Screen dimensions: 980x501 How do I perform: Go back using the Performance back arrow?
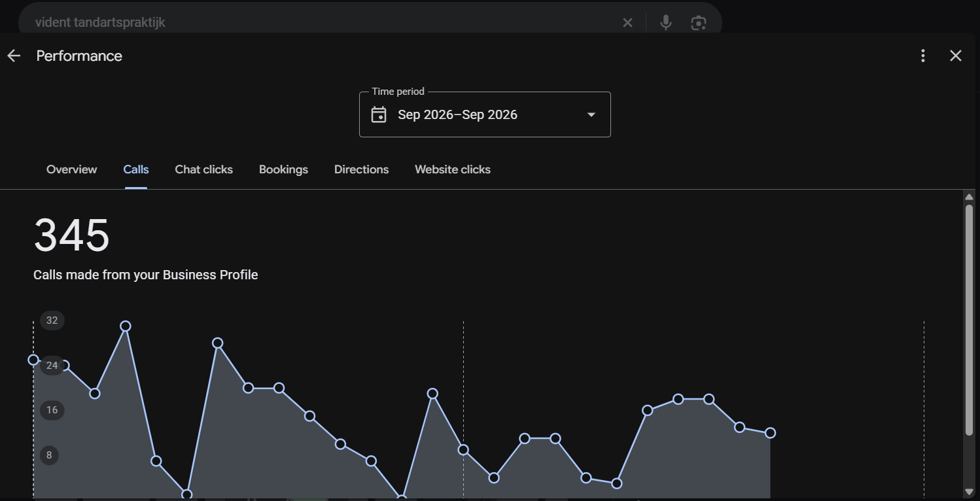point(14,56)
